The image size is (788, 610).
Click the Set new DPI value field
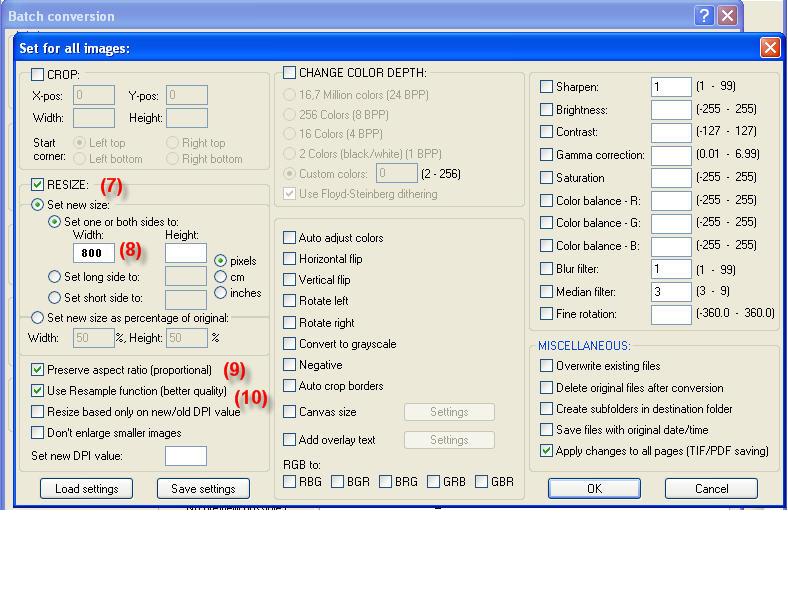pos(185,456)
